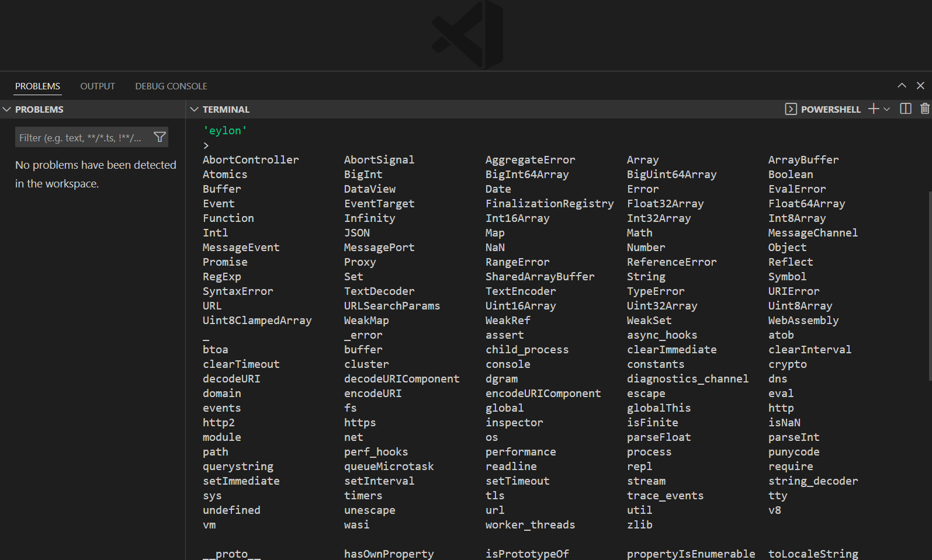Kill the terminal using the trash icon
This screenshot has height=560, width=932.
click(924, 109)
